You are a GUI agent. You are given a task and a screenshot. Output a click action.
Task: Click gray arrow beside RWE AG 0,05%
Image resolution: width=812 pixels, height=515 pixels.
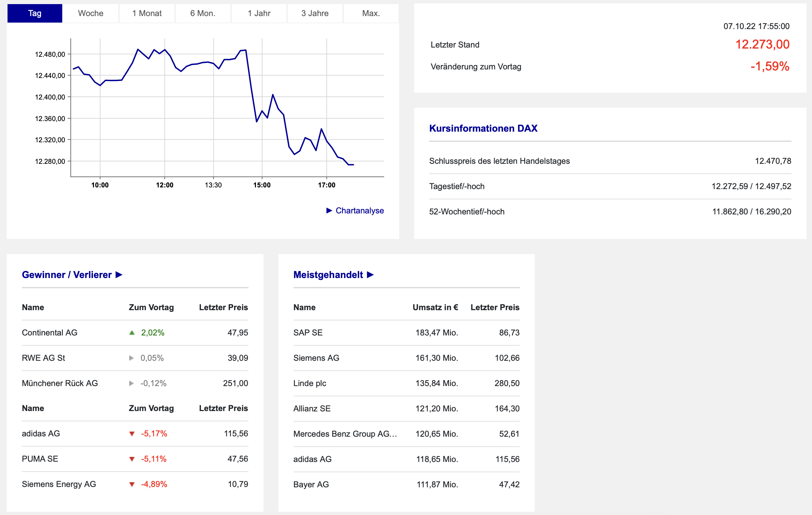[131, 358]
